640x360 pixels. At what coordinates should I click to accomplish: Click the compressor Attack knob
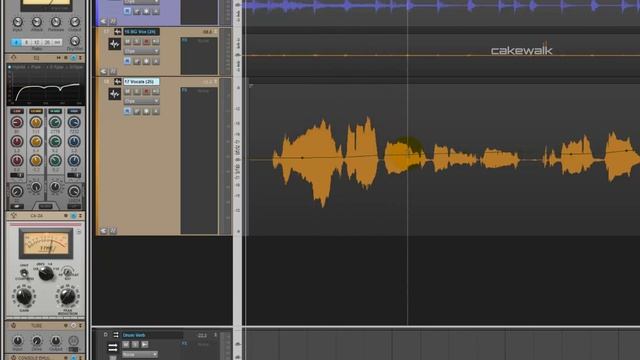tap(37, 22)
